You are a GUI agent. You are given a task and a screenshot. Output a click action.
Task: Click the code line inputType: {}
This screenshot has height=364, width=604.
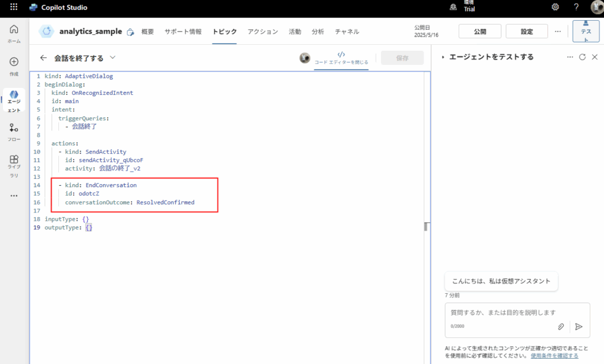[x=67, y=219]
